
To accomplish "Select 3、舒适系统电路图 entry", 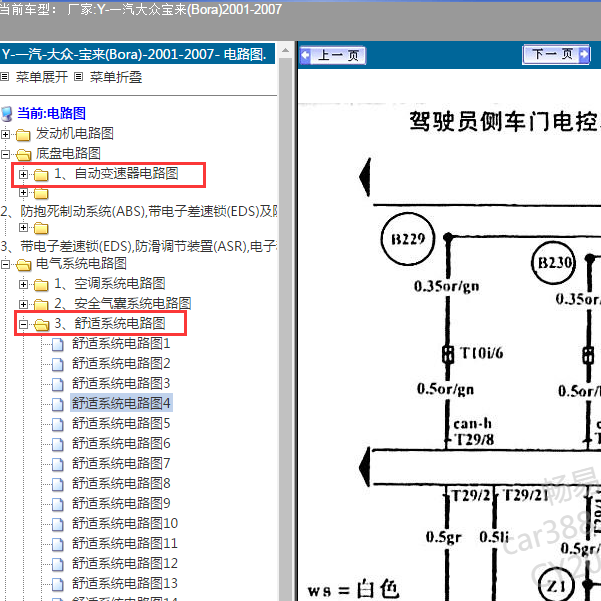I will [x=110, y=323].
